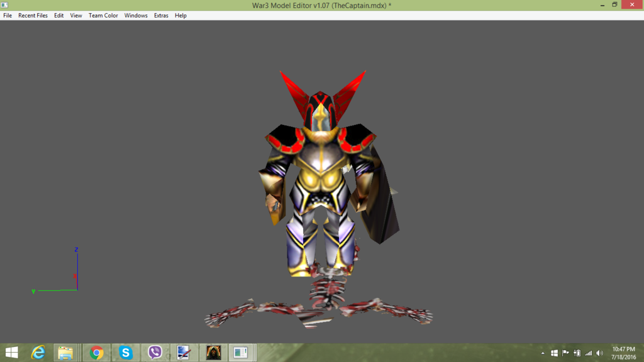The image size is (644, 362).
Task: Click the captain model's helmet
Action: tap(321, 112)
